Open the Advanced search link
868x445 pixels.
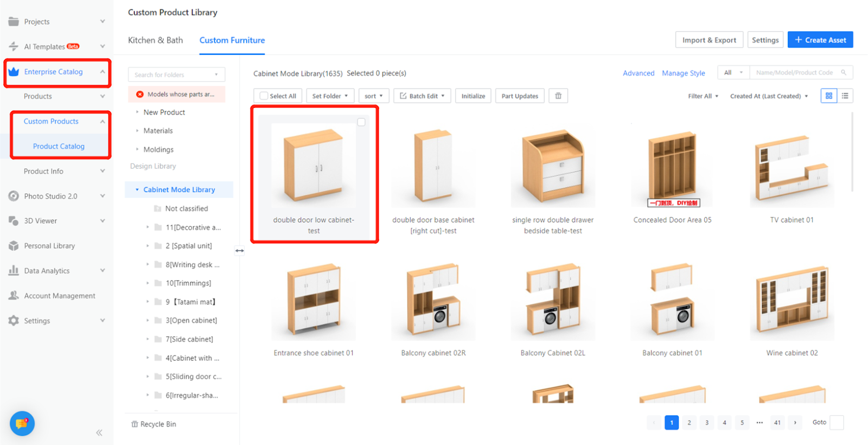(x=639, y=73)
